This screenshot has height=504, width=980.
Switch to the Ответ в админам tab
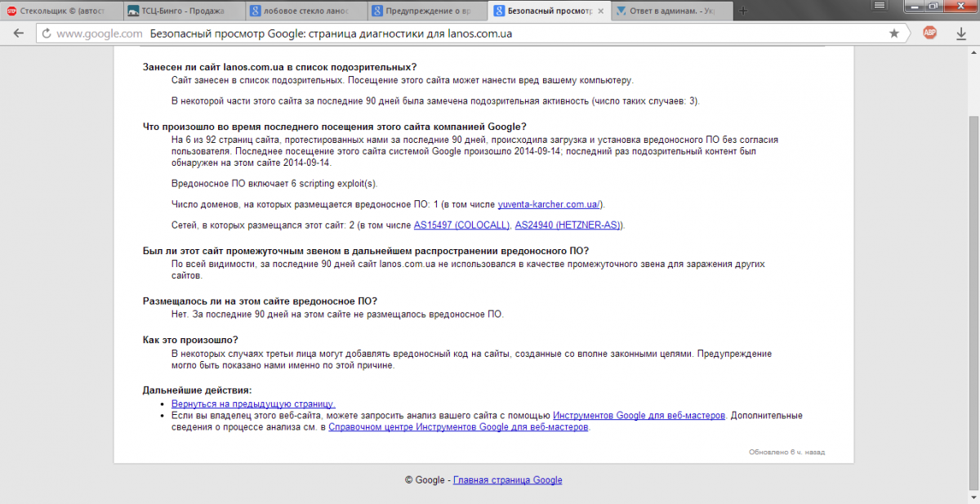tap(670, 11)
